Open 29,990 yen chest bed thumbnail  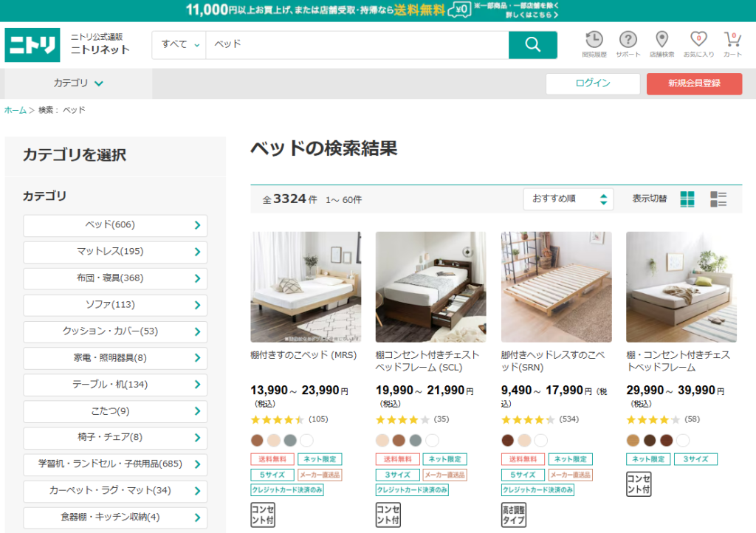(x=681, y=286)
